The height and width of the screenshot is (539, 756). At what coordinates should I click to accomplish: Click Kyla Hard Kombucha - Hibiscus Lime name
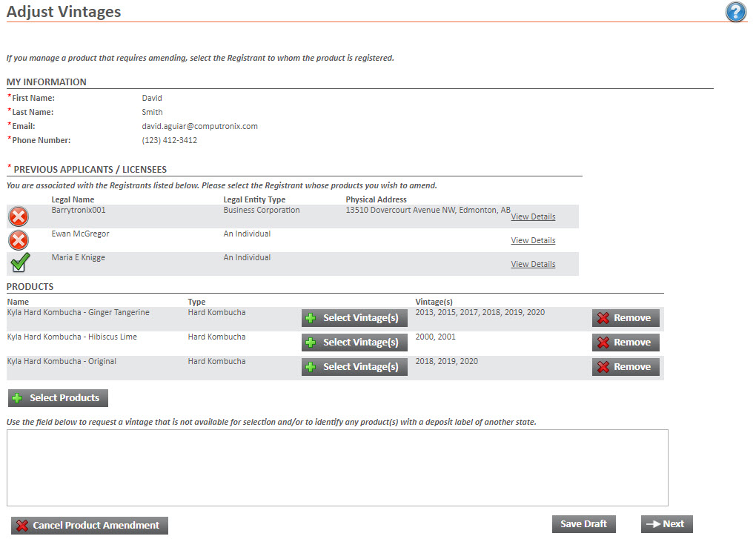coord(72,337)
